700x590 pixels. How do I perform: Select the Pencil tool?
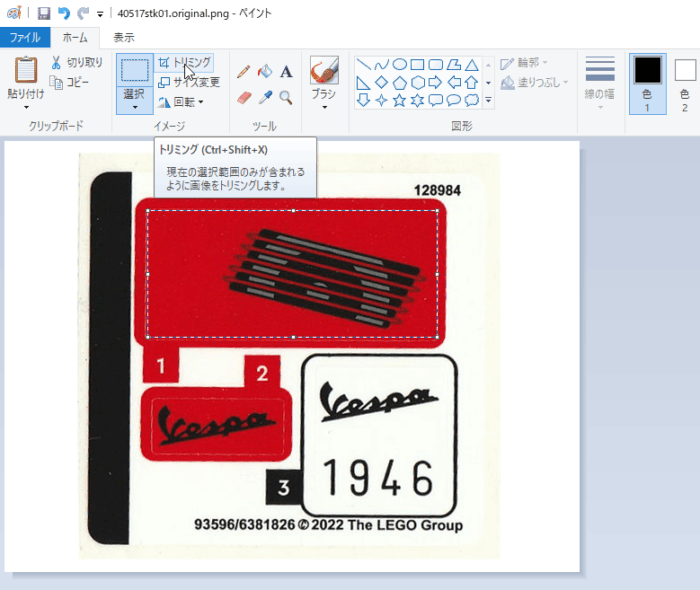coord(243,71)
